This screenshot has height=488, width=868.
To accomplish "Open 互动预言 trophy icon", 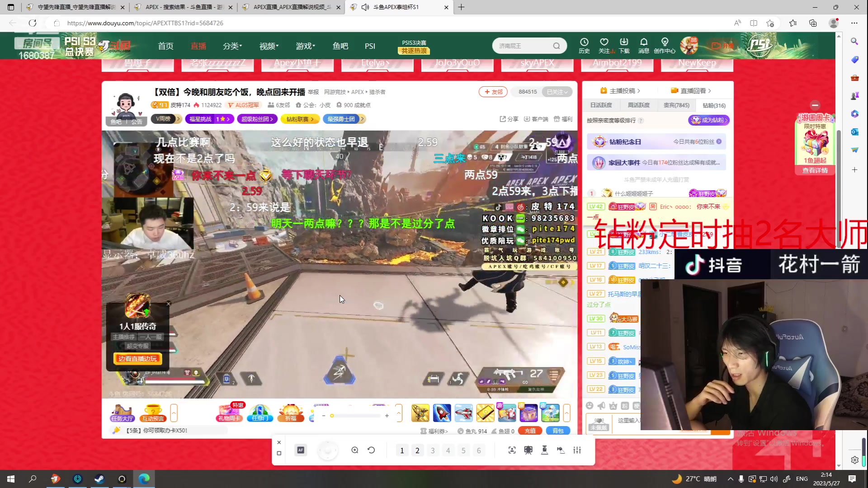I will (x=153, y=413).
